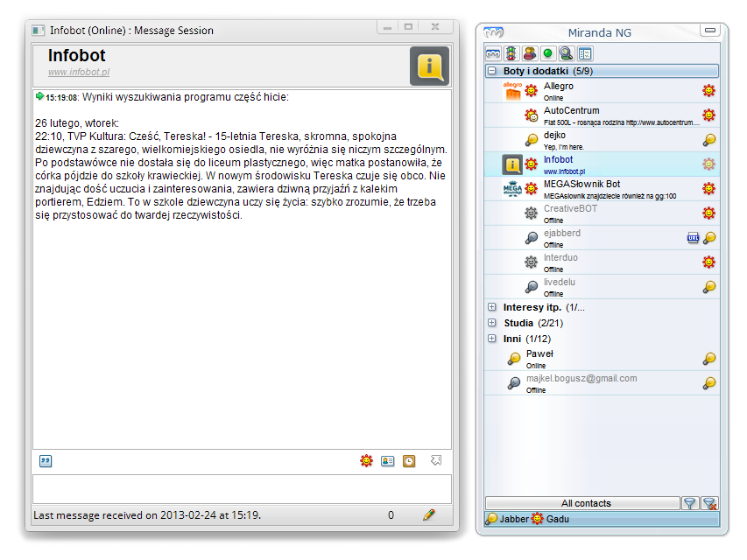Click the contacts people toolbar icon
Screen dimensions: 747x560
[530, 53]
